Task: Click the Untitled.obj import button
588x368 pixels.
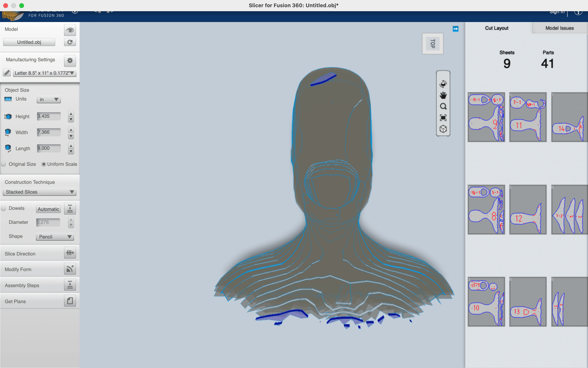Action: click(29, 42)
